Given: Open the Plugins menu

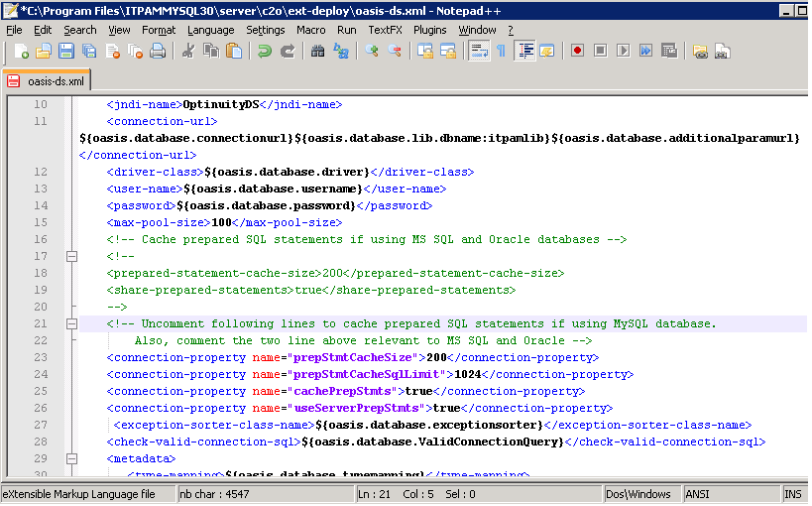Looking at the screenshot, I should click(429, 30).
